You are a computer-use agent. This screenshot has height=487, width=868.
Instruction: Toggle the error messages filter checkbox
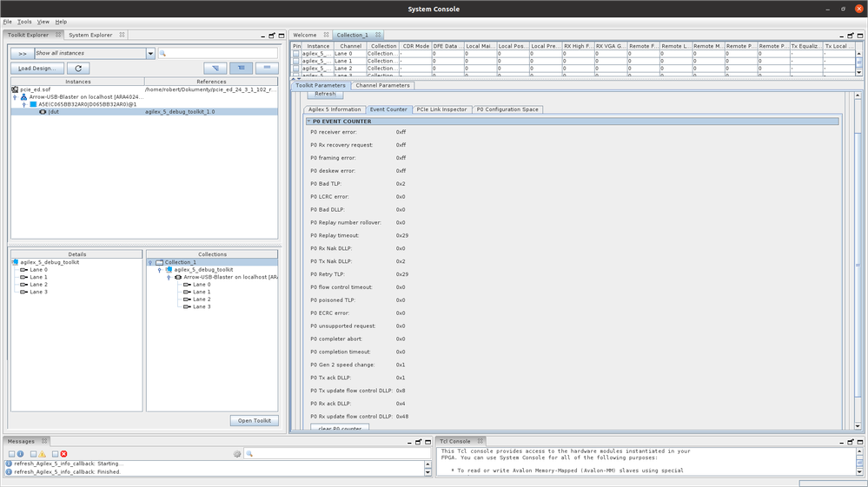pos(55,454)
